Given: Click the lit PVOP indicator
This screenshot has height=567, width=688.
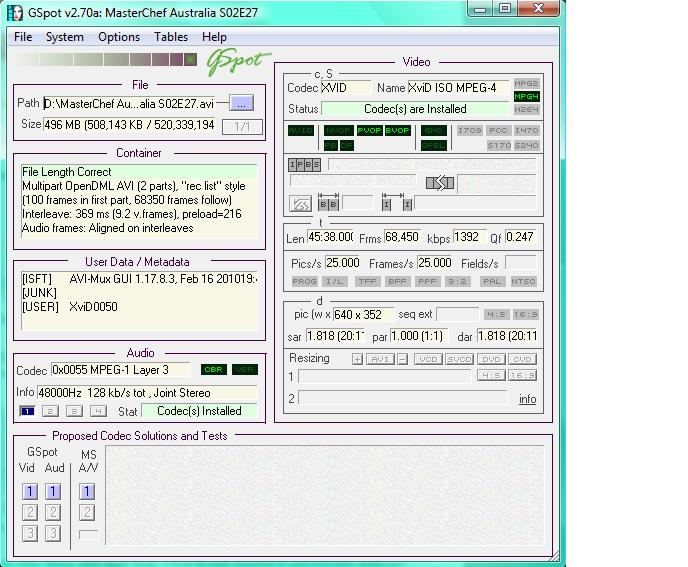Looking at the screenshot, I should tap(369, 130).
